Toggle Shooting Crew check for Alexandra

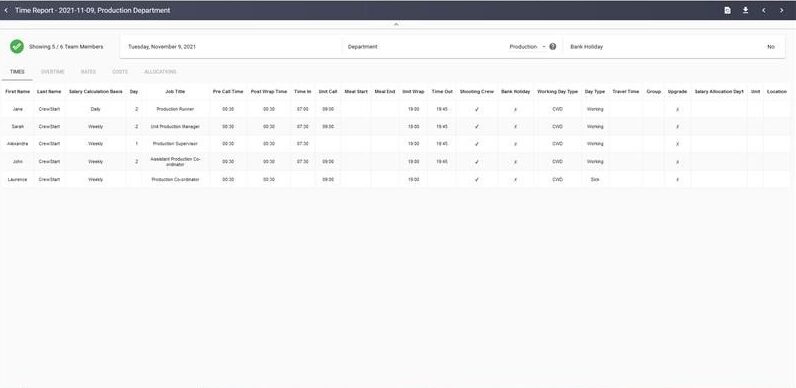click(477, 144)
